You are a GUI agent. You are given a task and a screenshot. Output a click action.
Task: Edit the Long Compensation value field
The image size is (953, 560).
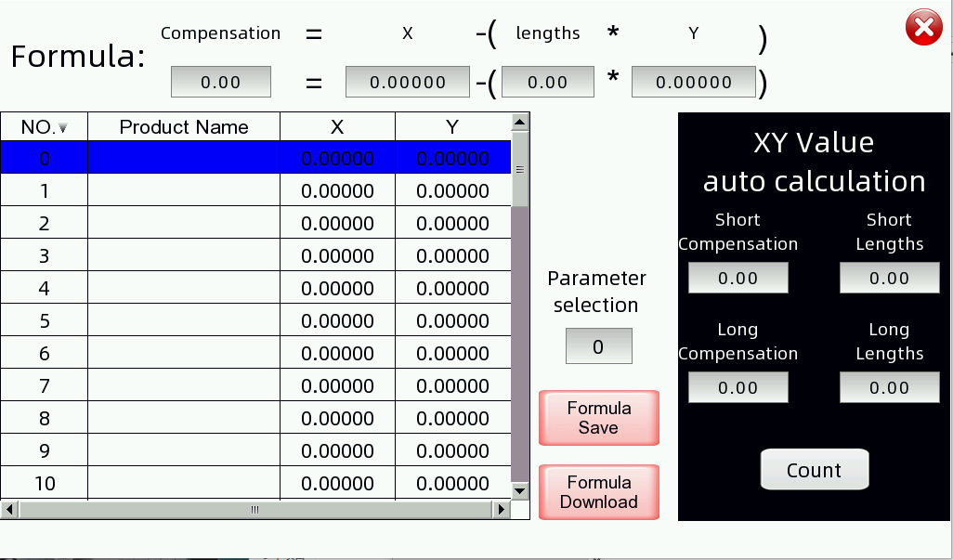(738, 387)
